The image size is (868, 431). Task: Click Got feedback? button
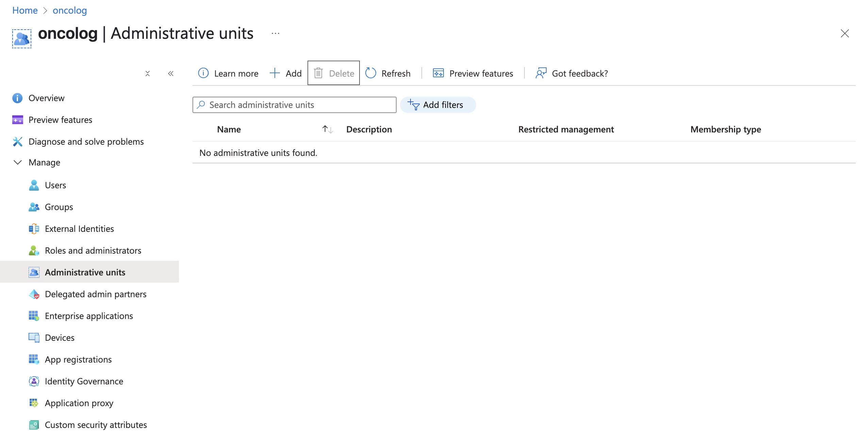pos(572,73)
